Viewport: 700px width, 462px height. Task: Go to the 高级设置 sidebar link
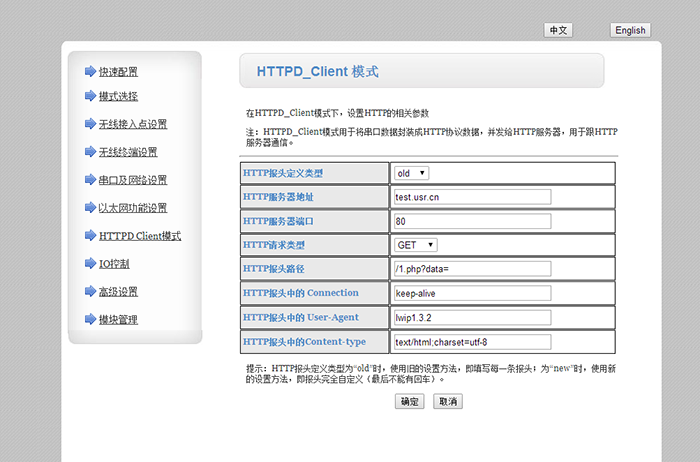coord(118,292)
